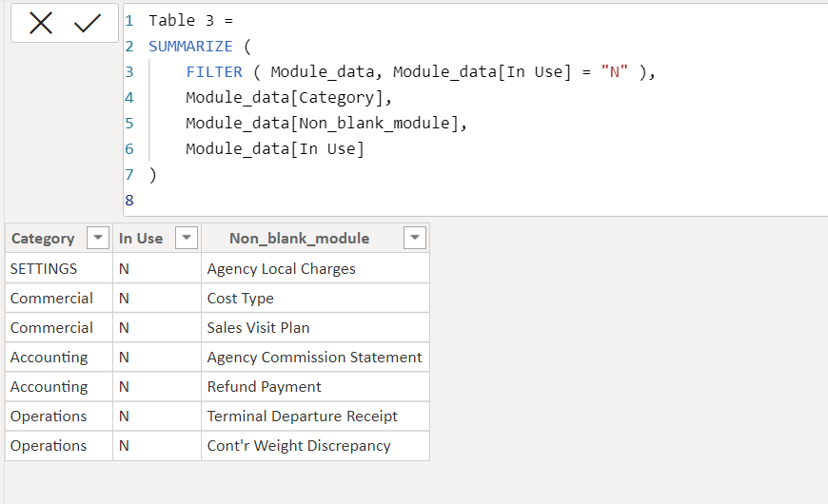Open the Non_blank_module column filter dropdown

click(415, 238)
